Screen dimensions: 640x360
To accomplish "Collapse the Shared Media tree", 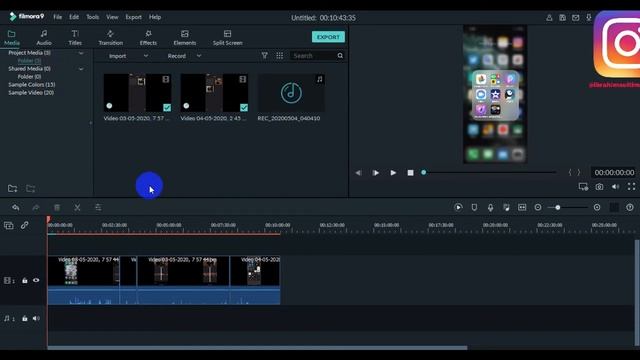I will [81, 69].
